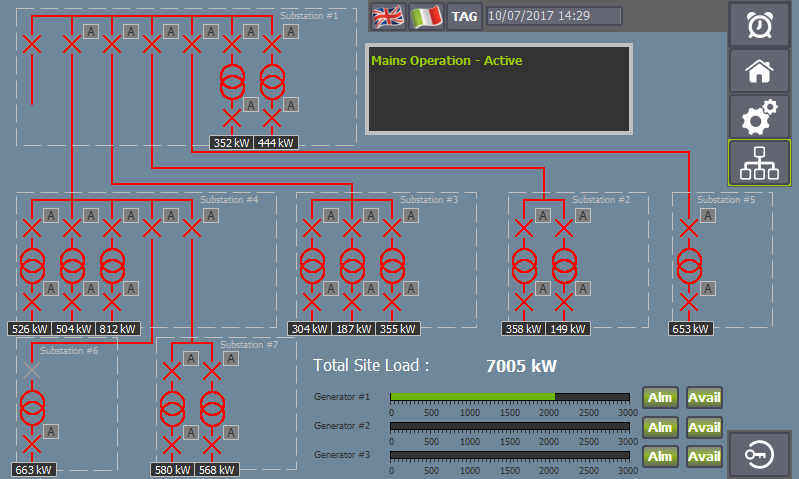Image resolution: width=799 pixels, height=479 pixels.
Task: Click the 149 kW reading
Action: 568,329
